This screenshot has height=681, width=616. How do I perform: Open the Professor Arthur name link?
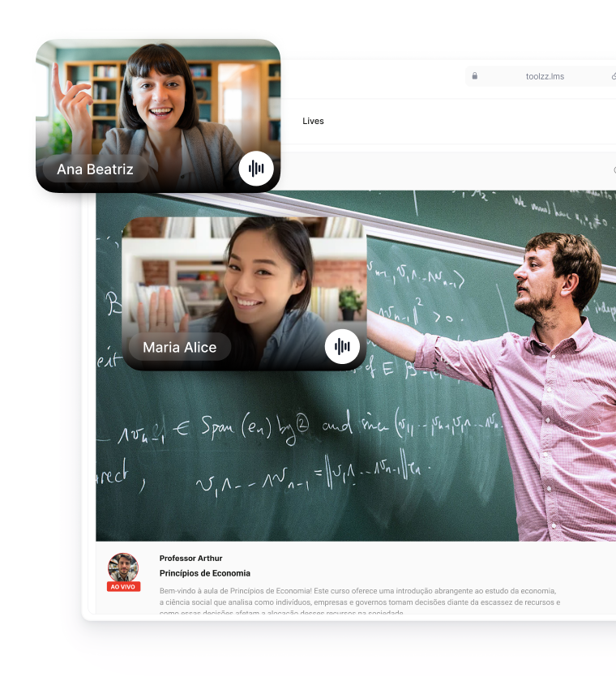click(x=190, y=558)
